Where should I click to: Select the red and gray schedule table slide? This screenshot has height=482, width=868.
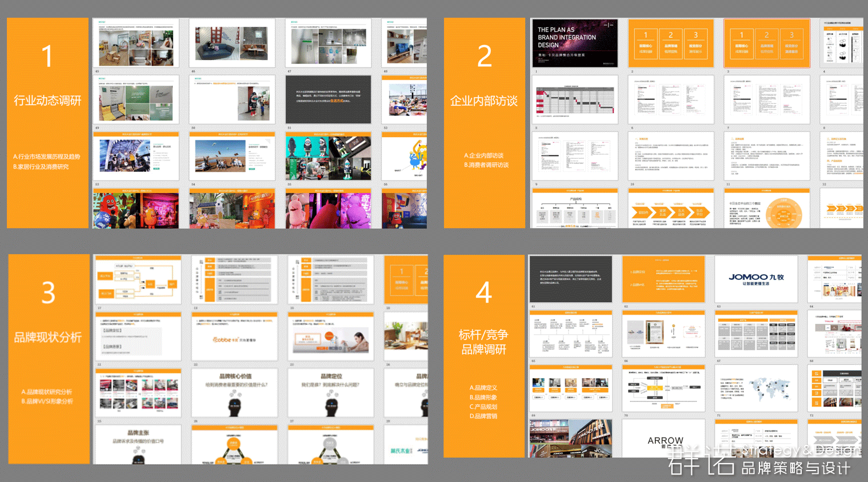coord(574,100)
